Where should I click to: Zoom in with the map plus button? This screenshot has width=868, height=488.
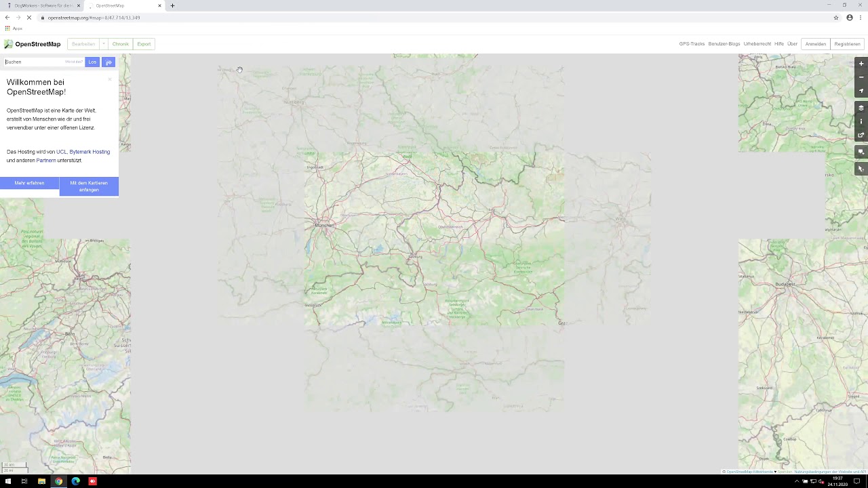[861, 64]
